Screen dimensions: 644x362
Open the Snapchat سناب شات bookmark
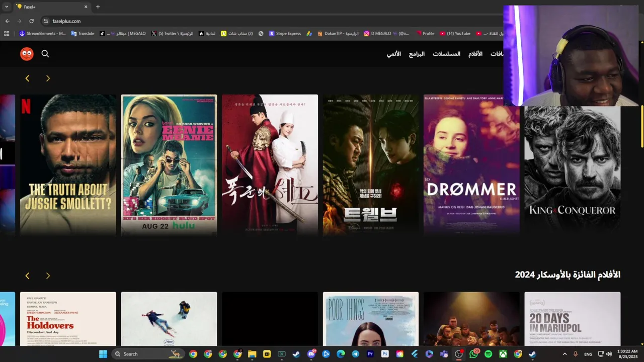(x=237, y=34)
